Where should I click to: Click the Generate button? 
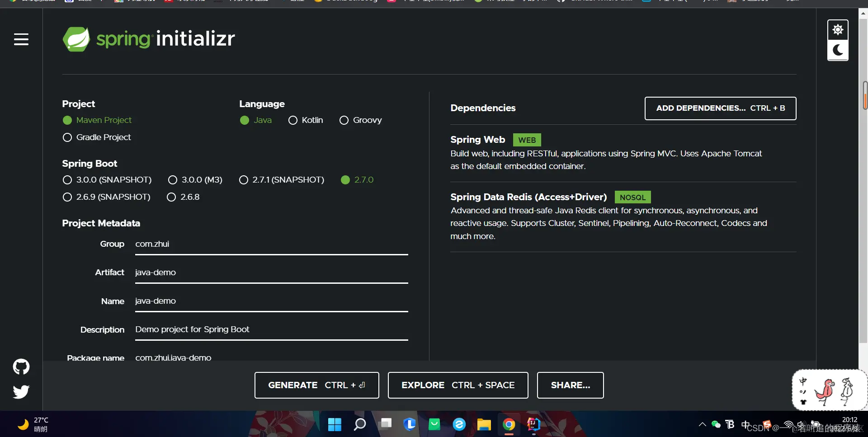[x=316, y=385]
